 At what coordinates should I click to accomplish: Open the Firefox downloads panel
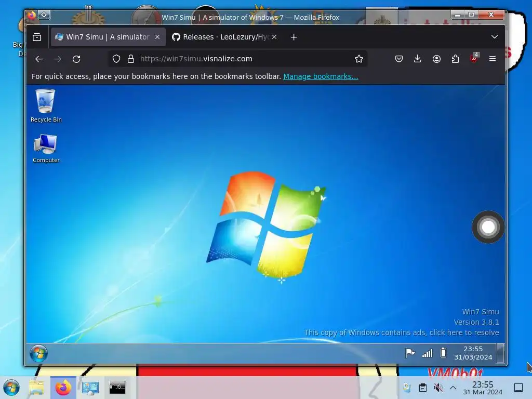418,59
